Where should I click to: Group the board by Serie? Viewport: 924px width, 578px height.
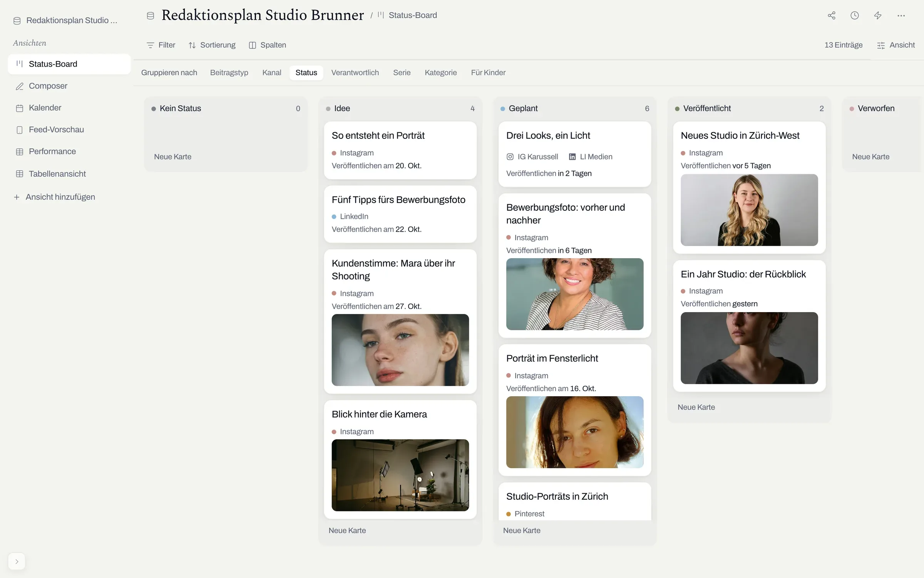tap(402, 72)
